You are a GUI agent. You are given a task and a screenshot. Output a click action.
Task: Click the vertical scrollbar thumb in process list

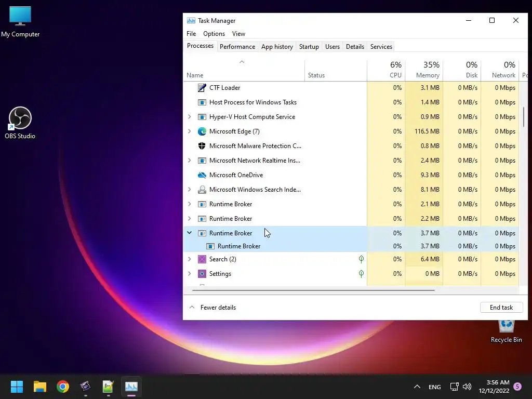[524, 117]
